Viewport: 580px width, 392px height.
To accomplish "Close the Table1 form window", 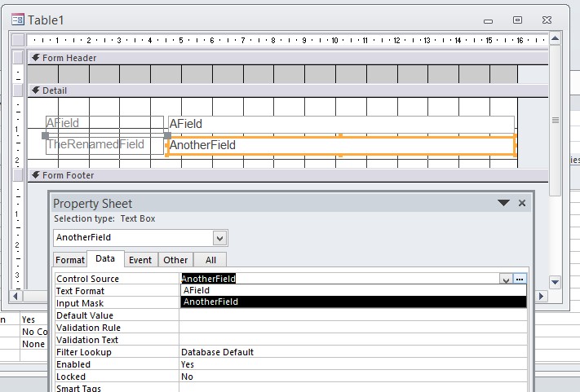I will (547, 20).
